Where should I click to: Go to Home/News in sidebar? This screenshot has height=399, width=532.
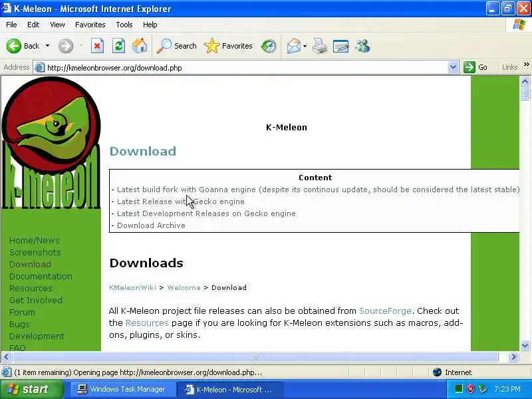click(35, 241)
